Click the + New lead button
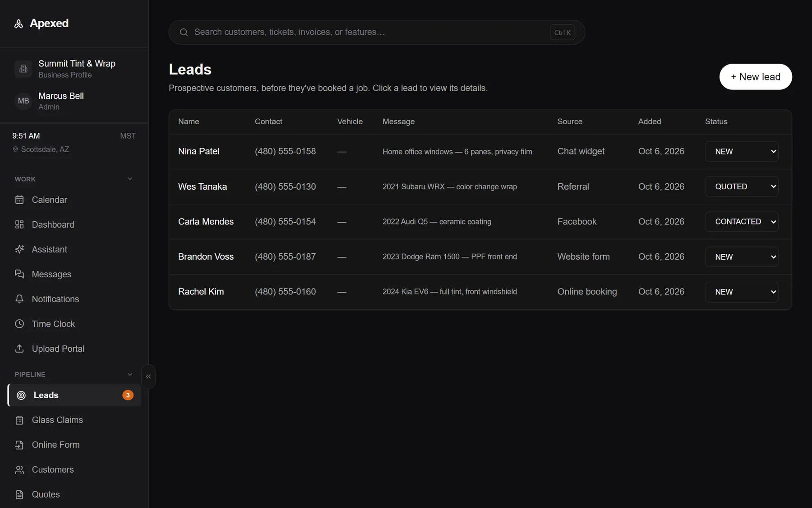Screen dimensions: 812x508 (756, 77)
